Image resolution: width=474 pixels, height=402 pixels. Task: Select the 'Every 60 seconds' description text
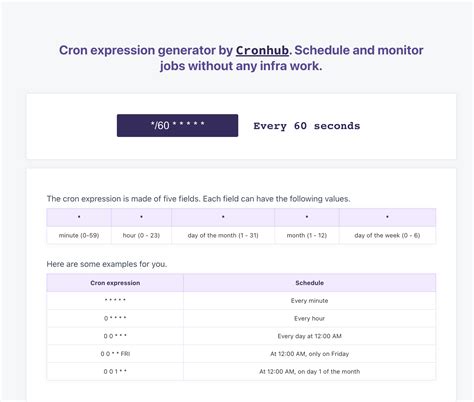click(307, 126)
